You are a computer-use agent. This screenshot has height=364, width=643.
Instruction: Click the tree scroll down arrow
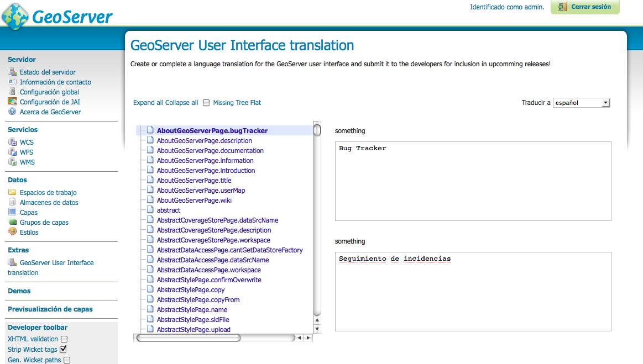pos(317,329)
